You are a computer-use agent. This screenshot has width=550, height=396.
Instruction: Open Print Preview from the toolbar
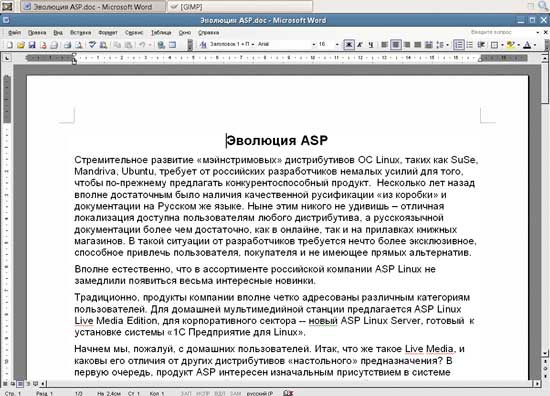[x=79, y=45]
